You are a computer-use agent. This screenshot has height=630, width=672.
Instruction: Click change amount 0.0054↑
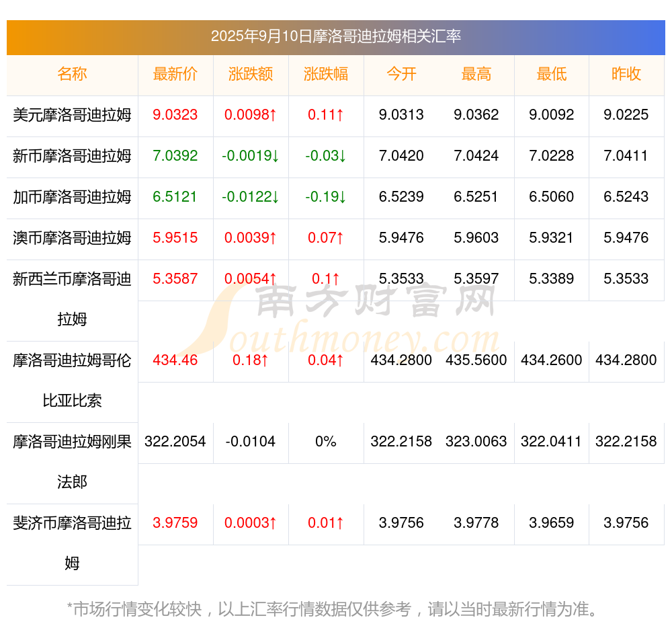click(x=250, y=279)
